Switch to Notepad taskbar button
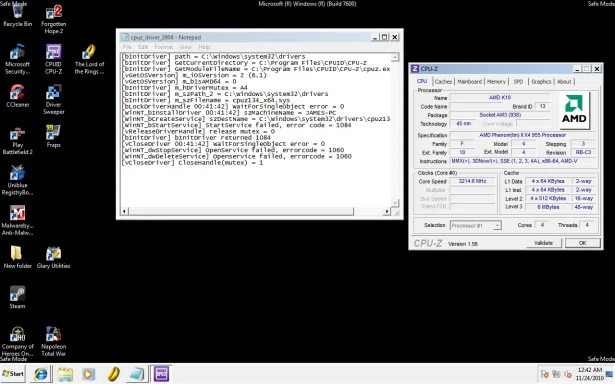 tap(137, 374)
